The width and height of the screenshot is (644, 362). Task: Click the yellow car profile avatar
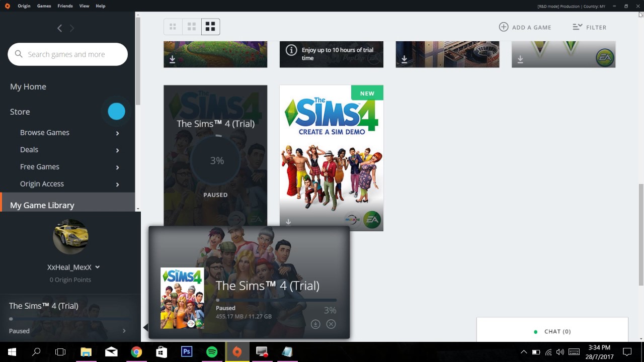coord(71,236)
